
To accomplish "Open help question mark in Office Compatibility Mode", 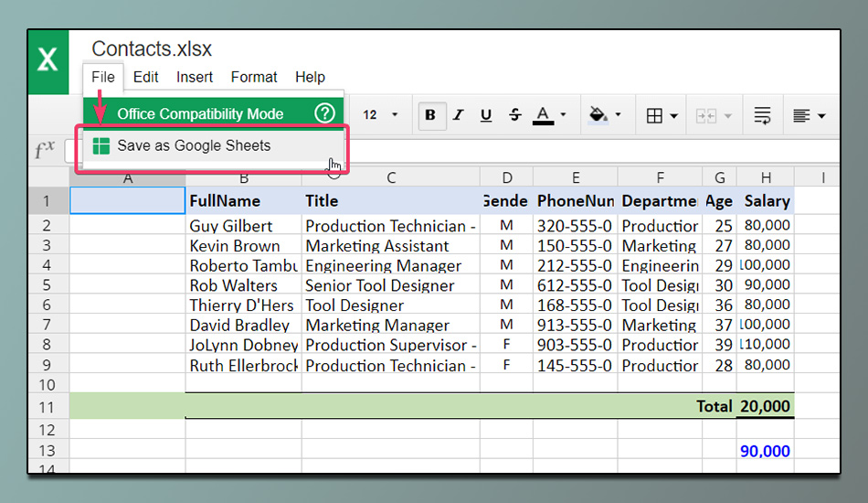I will [325, 113].
